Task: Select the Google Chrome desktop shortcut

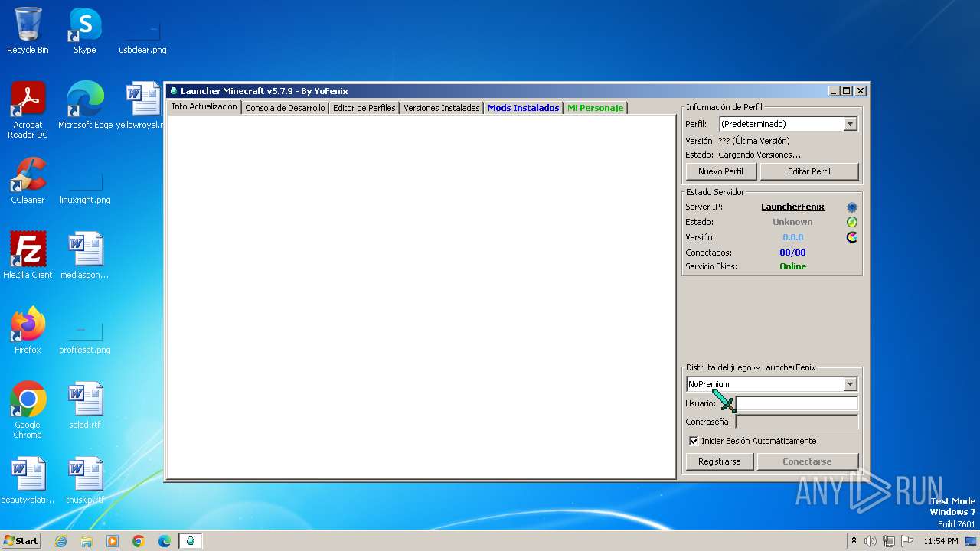Action: pyautogui.click(x=28, y=409)
